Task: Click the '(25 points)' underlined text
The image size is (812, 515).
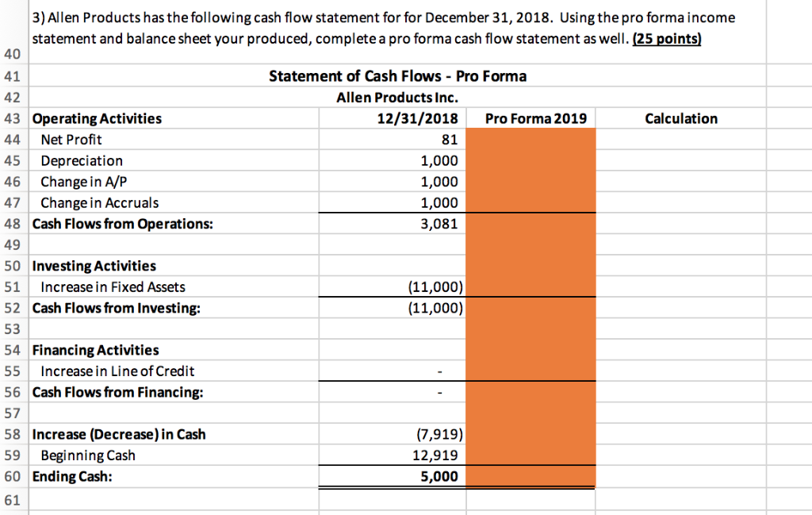Action: (x=667, y=39)
